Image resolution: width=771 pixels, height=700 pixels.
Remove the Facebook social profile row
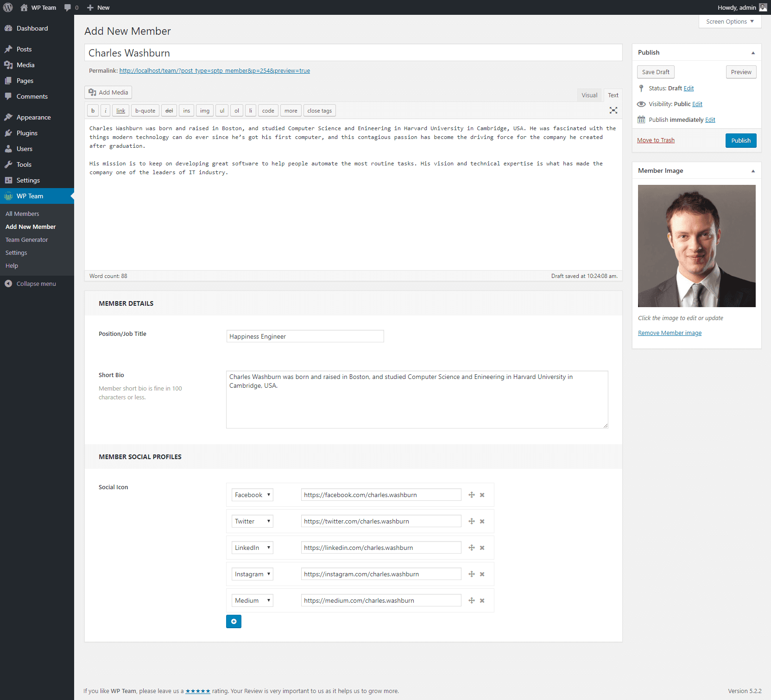click(482, 495)
